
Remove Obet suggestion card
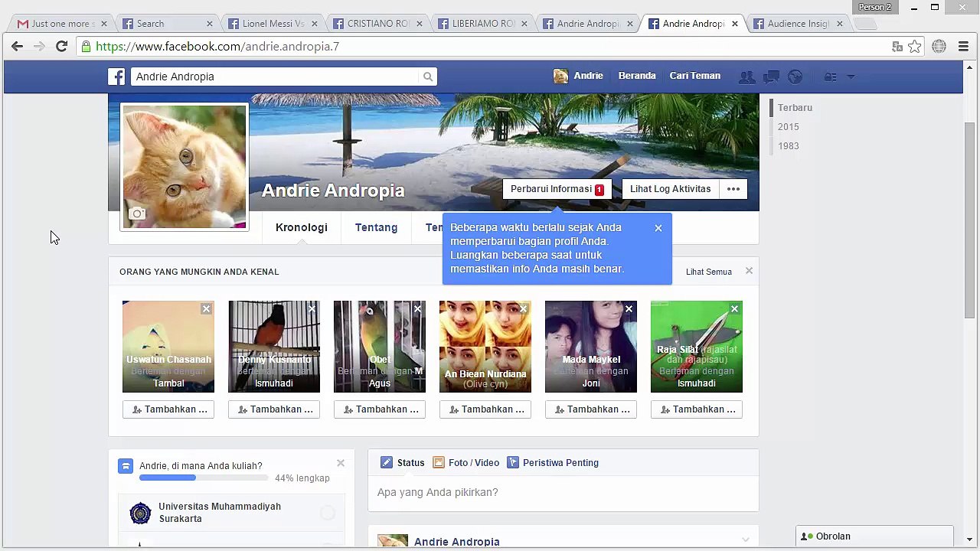coord(417,309)
